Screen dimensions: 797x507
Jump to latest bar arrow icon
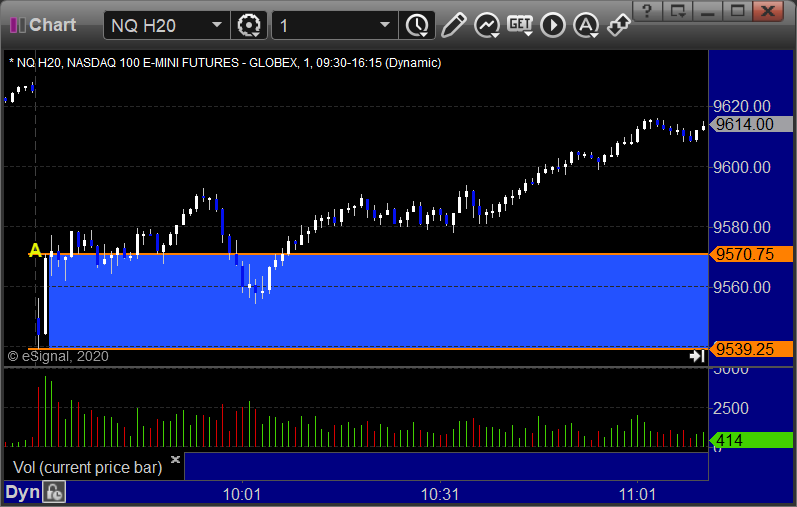tap(697, 356)
